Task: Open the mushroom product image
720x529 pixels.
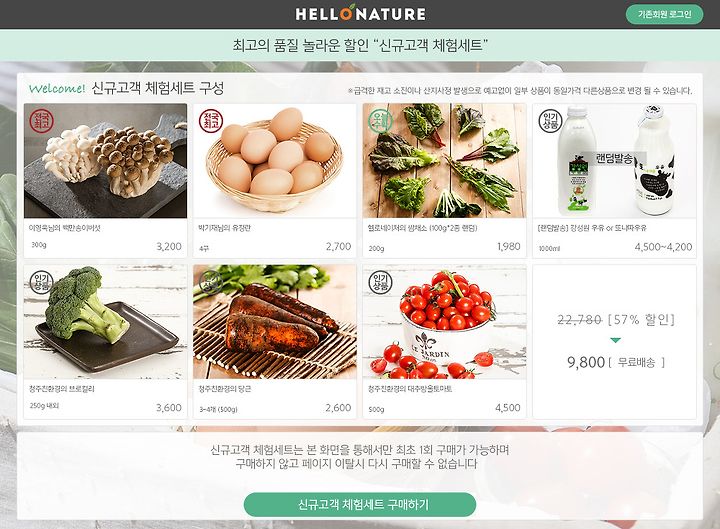Action: point(106,161)
